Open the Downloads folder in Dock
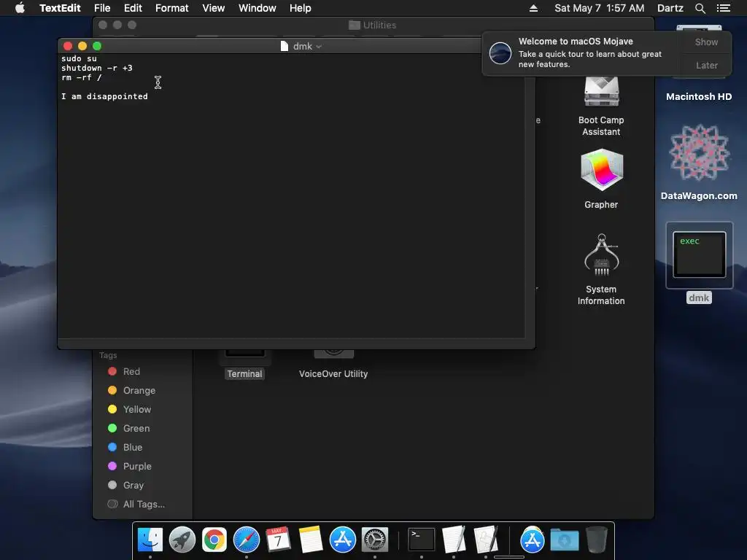This screenshot has height=560, width=747. click(x=565, y=540)
